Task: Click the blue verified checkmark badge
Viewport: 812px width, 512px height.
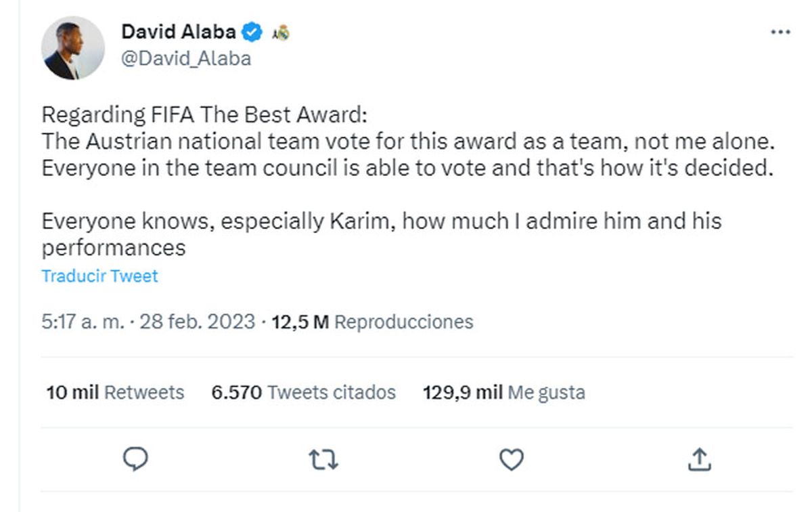Action: (x=252, y=31)
